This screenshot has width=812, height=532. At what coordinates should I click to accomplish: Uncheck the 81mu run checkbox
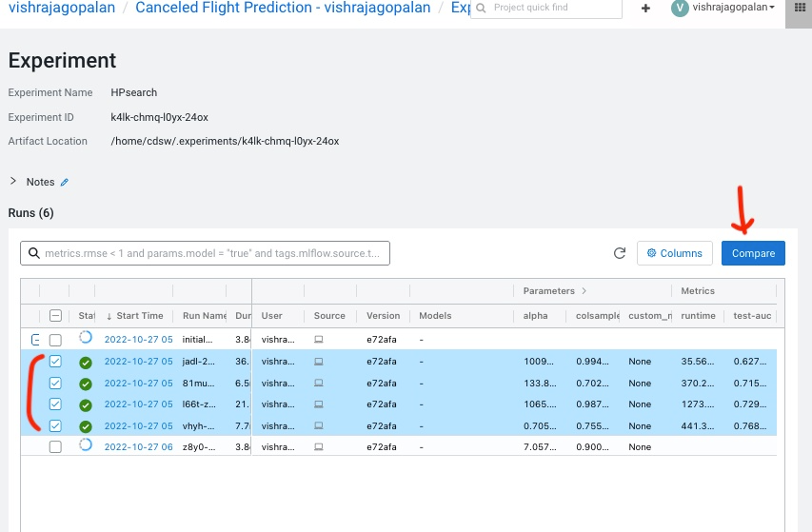(55, 383)
